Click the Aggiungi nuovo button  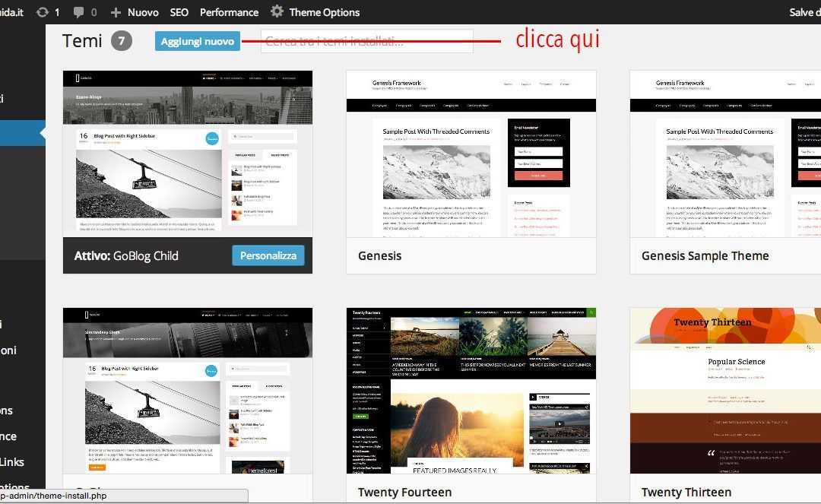[x=198, y=41]
